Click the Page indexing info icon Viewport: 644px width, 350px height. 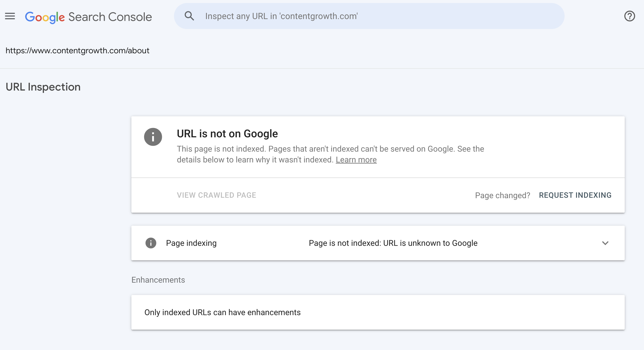coord(151,243)
